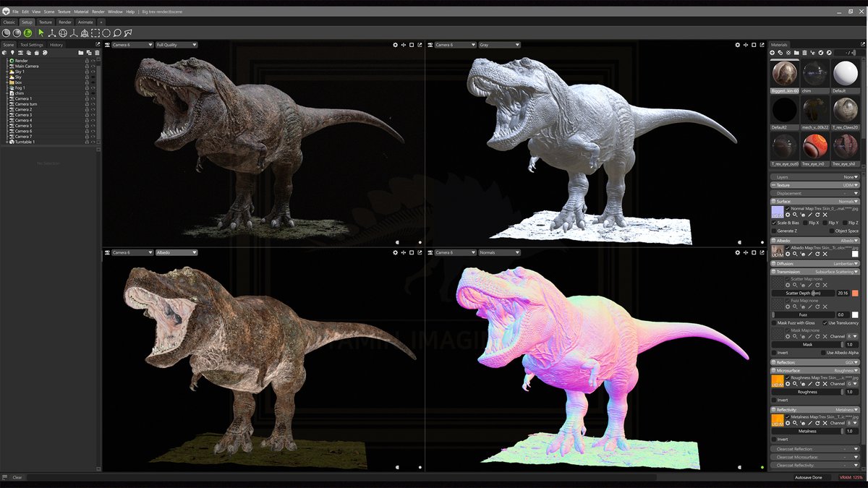
Task: Enable Mask Fuzz with Gloss checkbox
Action: (774, 323)
